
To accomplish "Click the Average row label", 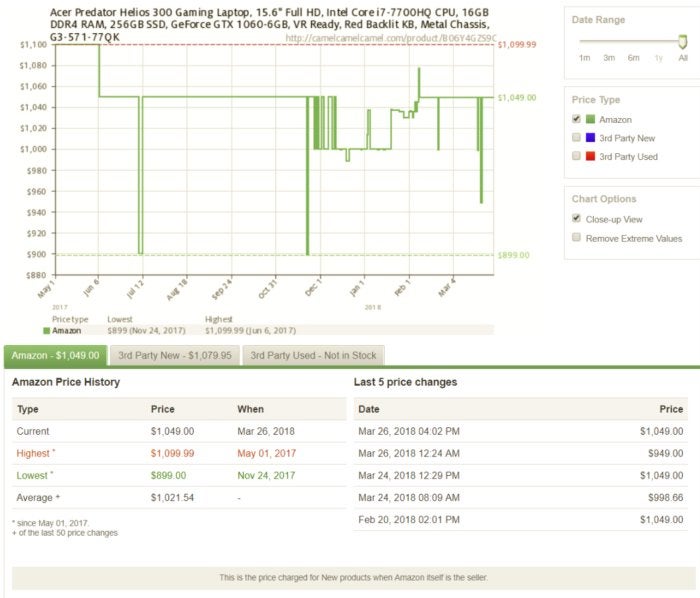I will (x=38, y=498).
